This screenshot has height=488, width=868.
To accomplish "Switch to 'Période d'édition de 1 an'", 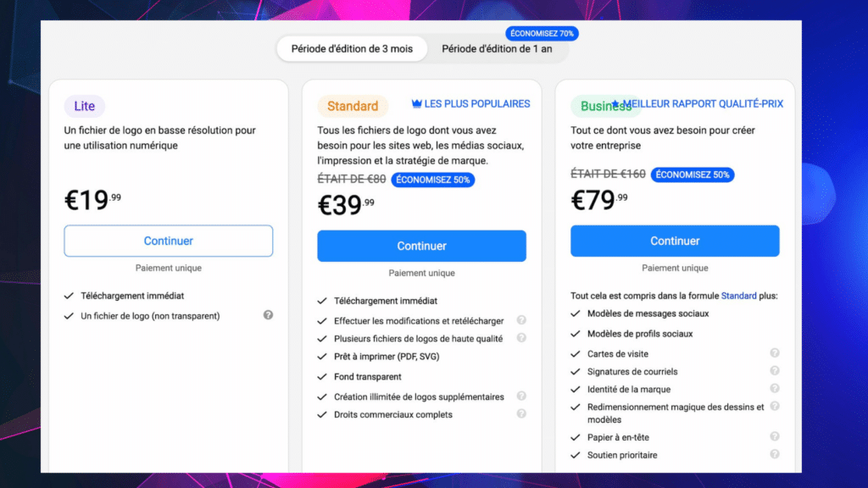I will click(497, 48).
